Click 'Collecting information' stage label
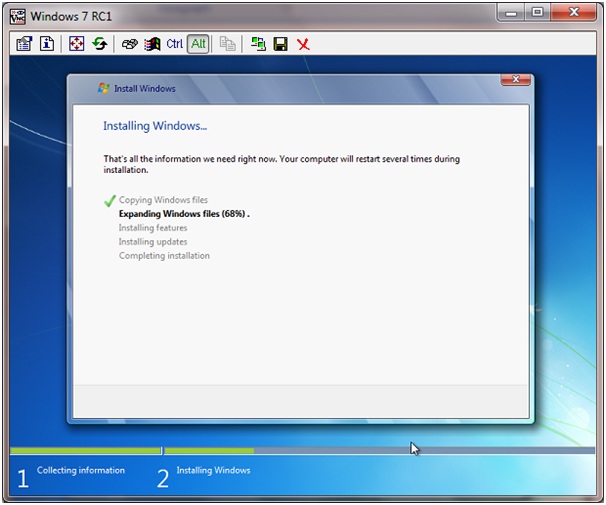Image resolution: width=606 pixels, height=505 pixels. [81, 470]
